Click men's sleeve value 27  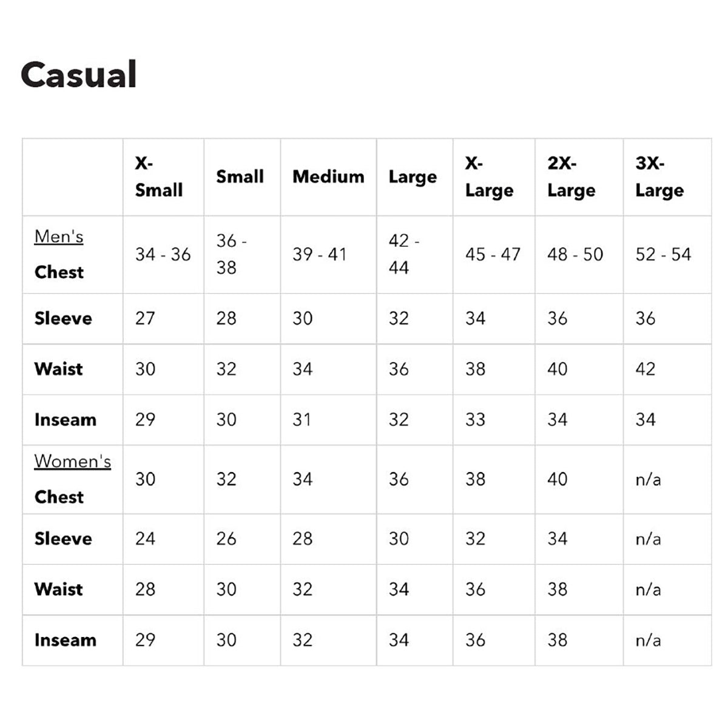(x=145, y=318)
